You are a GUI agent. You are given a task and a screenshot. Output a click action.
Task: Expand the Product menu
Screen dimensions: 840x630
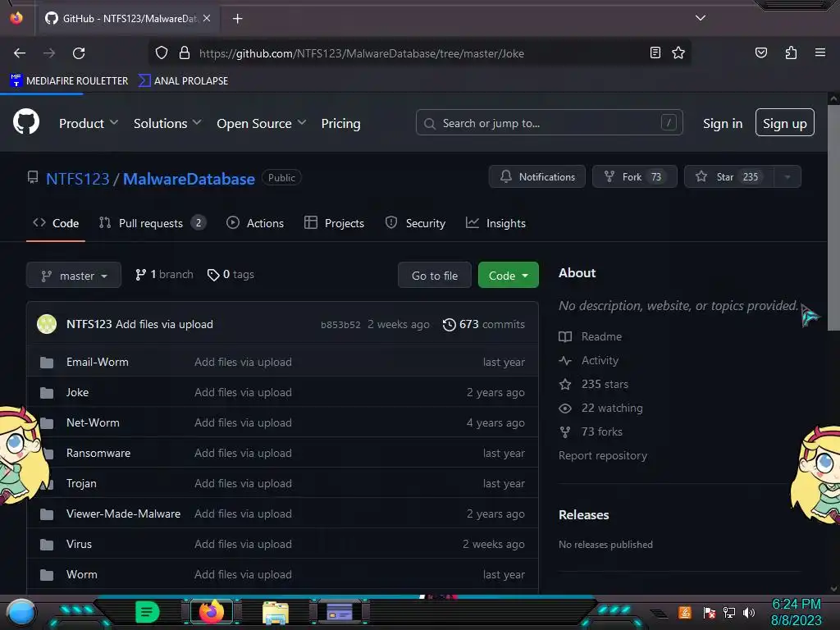89,123
